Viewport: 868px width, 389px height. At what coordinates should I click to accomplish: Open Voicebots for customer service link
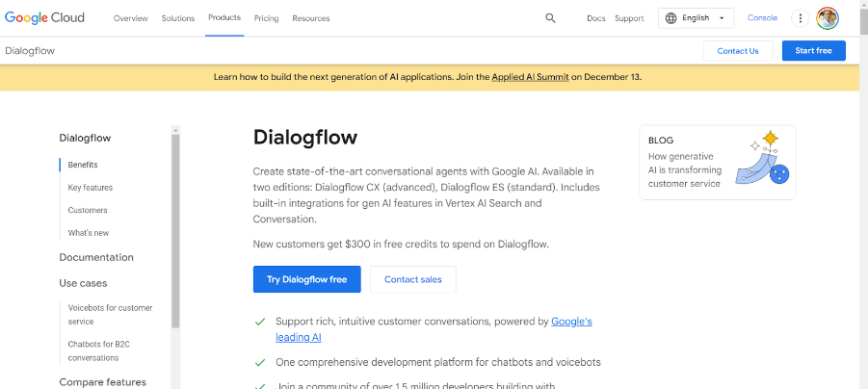coord(110,314)
